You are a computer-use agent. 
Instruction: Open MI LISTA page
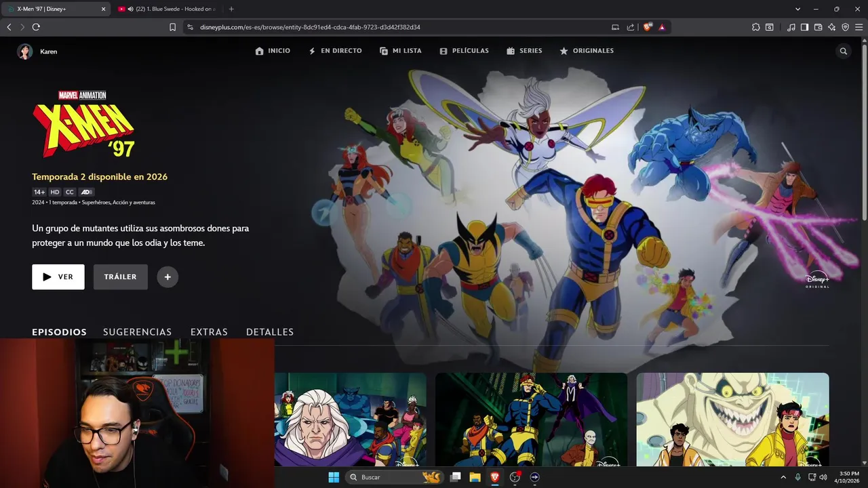(401, 51)
